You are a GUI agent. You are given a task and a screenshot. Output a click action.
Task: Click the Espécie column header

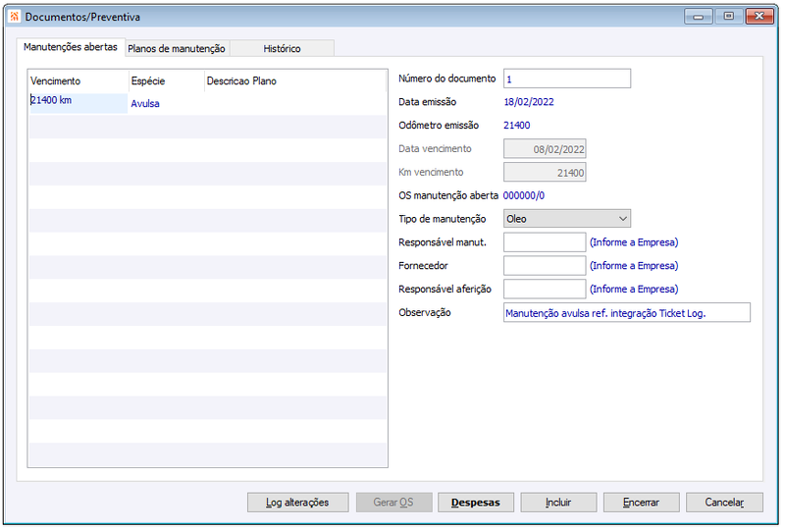click(166, 81)
